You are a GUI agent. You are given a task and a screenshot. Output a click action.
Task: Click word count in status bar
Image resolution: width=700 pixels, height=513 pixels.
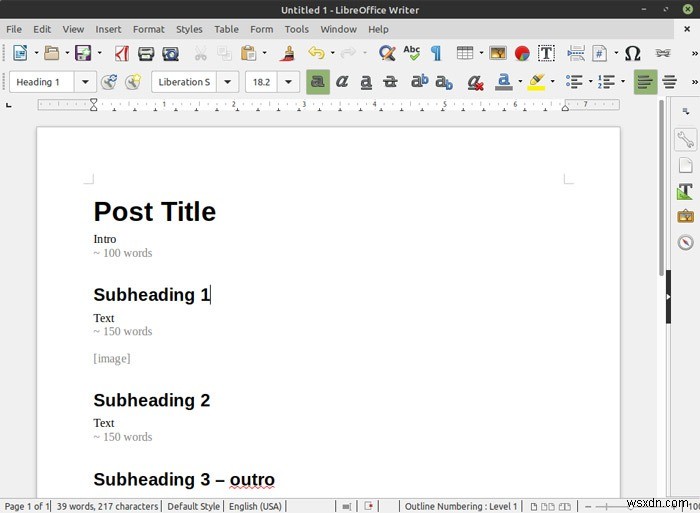(107, 506)
